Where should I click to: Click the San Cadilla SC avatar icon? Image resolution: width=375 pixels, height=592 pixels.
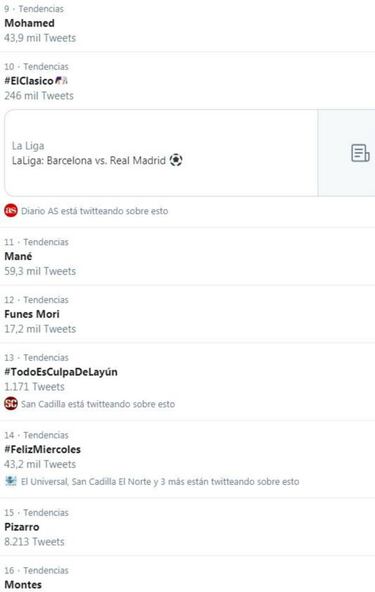(x=11, y=404)
